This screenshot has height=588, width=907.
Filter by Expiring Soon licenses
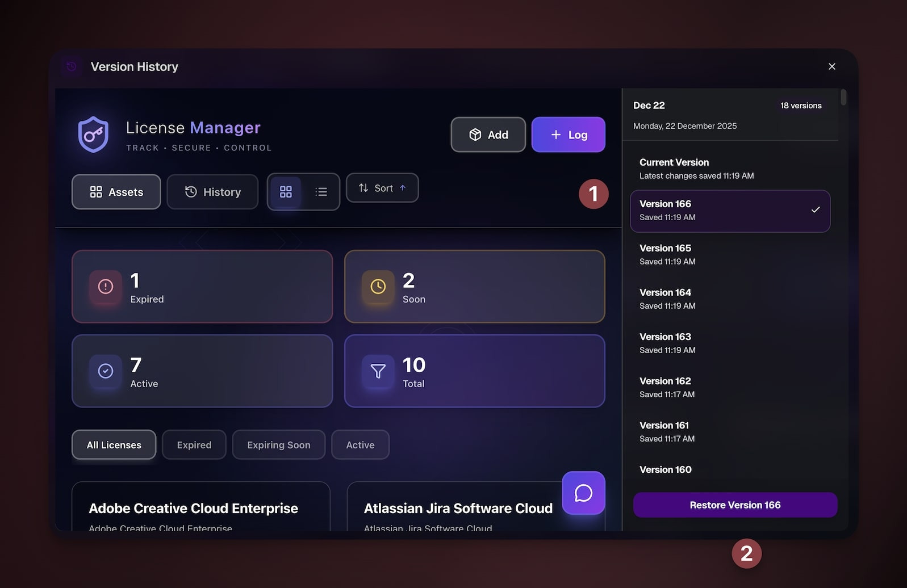[x=278, y=445]
